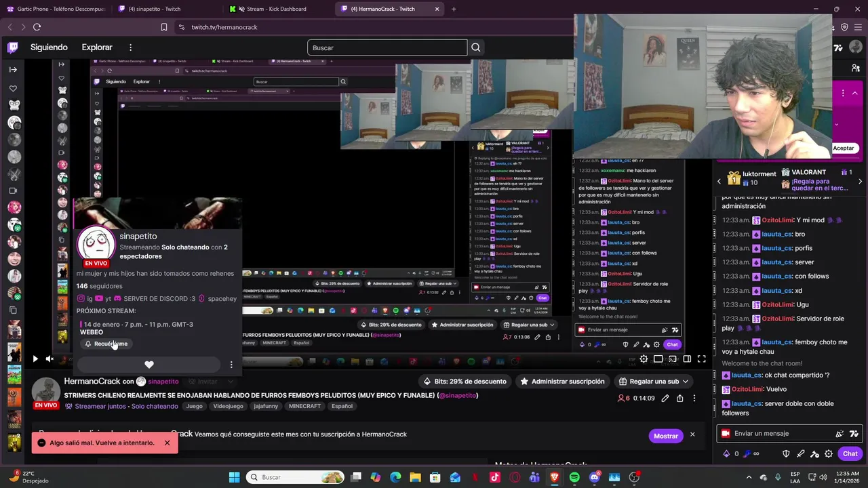
Task: Click the Mostrar subscription recap button
Action: pyautogui.click(x=665, y=436)
